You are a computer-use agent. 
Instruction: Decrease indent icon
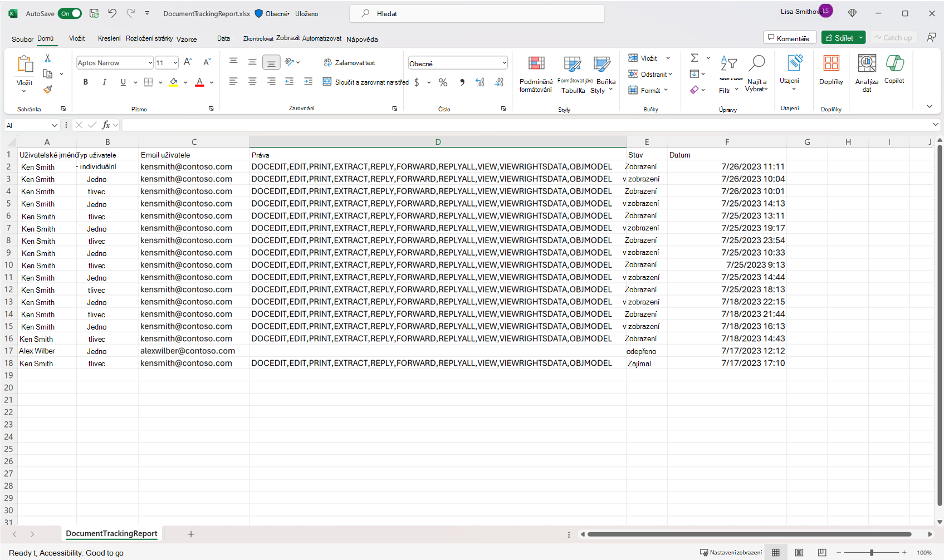click(x=290, y=82)
